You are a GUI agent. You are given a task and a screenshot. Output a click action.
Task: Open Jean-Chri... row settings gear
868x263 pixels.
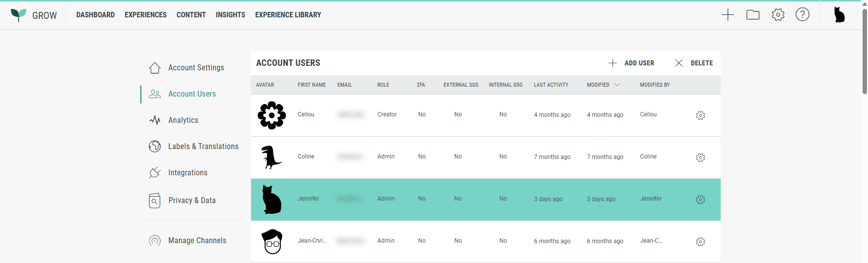700,242
